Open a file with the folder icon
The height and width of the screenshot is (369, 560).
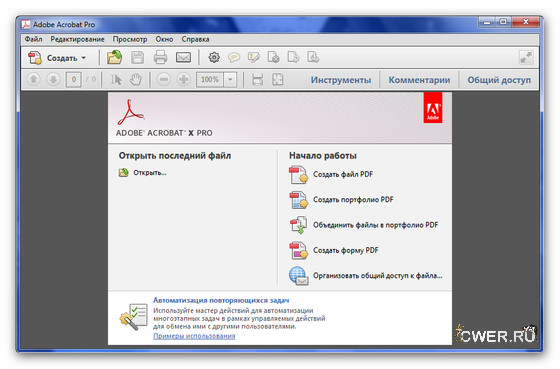[114, 58]
